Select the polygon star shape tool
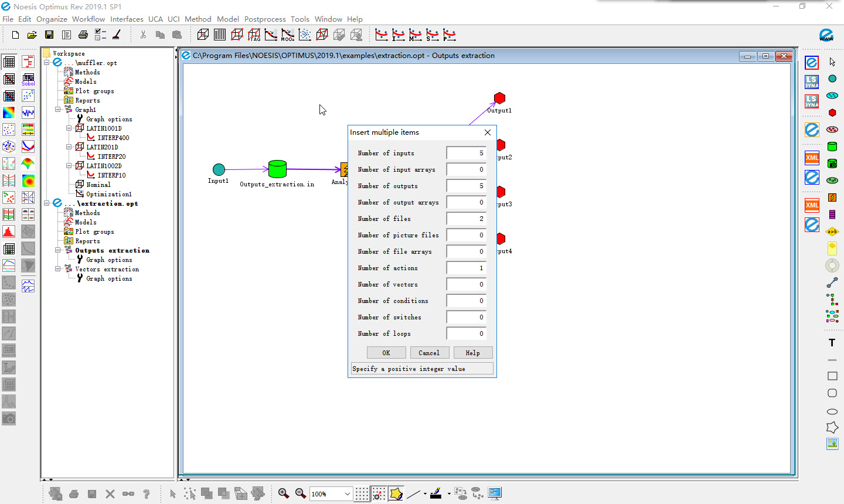844x504 pixels. [832, 428]
